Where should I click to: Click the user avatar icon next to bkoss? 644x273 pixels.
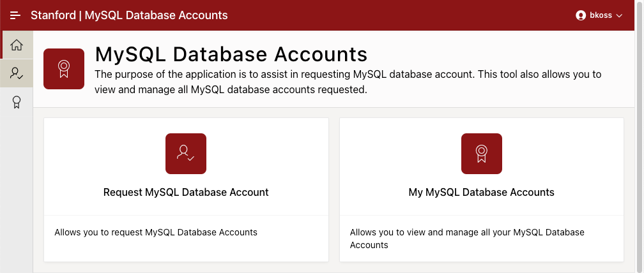(x=581, y=15)
